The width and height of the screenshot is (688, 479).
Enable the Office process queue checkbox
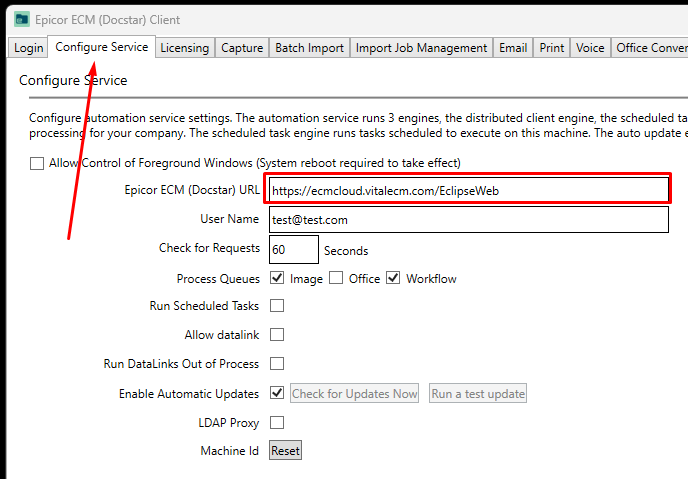(x=336, y=278)
